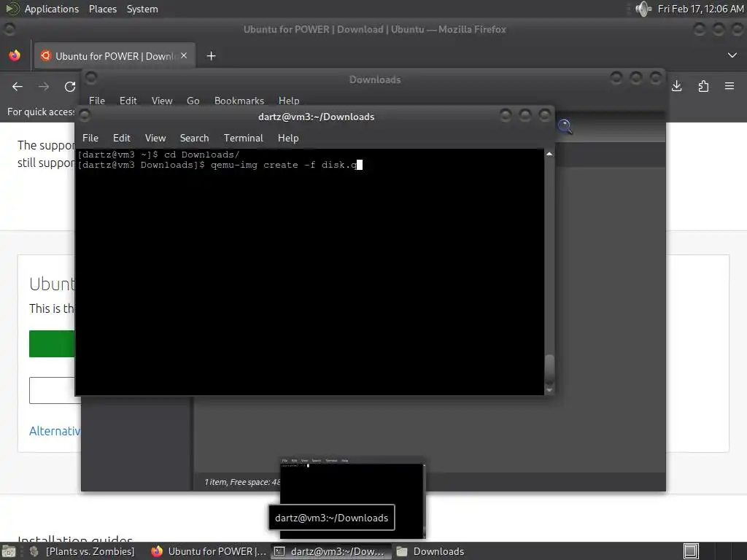Click the file manager status bar item count
This screenshot has width=747, height=560.
pyautogui.click(x=242, y=482)
